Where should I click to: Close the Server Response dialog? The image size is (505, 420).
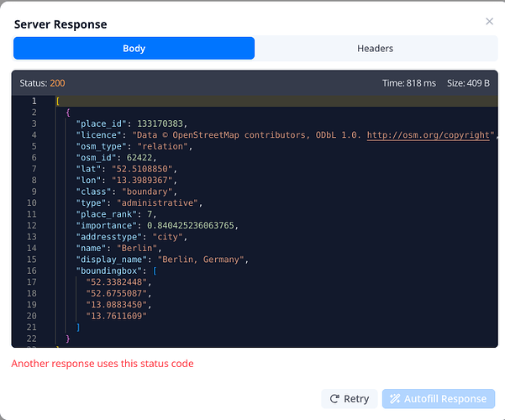(489, 21)
